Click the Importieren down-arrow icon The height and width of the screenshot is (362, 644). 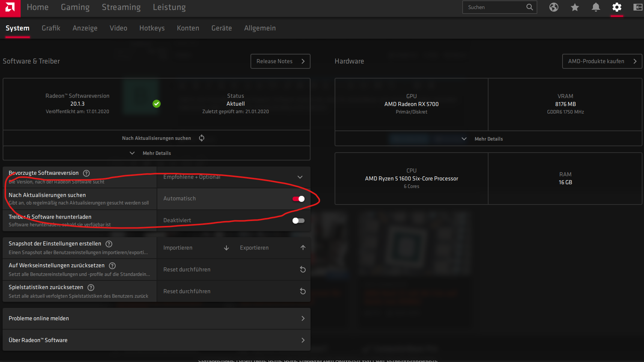(x=226, y=248)
